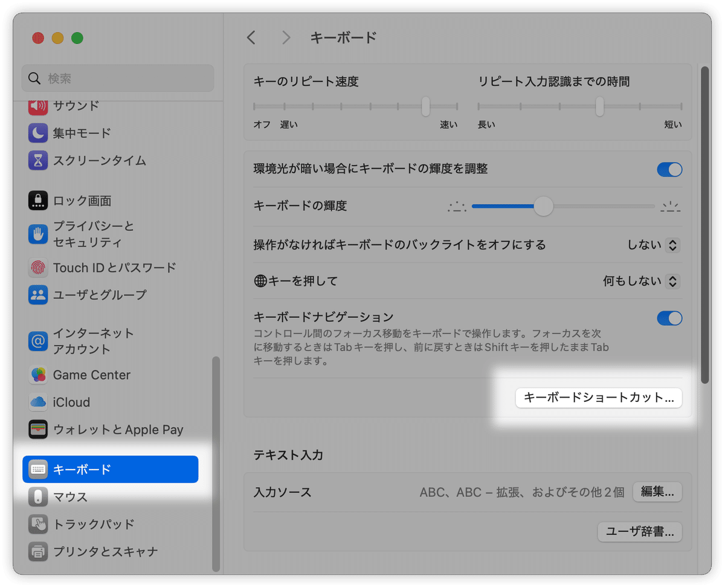This screenshot has height=588, width=725.
Task: Open スクリーンタイム settings
Action: (x=37, y=161)
